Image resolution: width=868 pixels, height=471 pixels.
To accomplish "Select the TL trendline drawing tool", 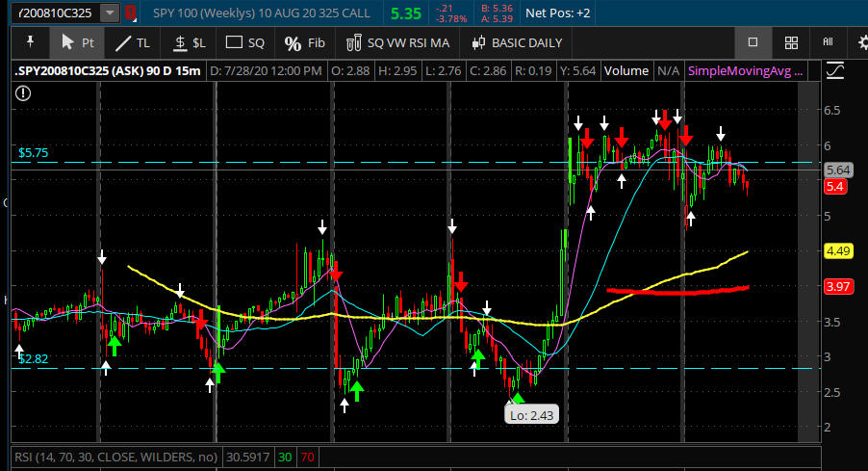I will pyautogui.click(x=132, y=42).
